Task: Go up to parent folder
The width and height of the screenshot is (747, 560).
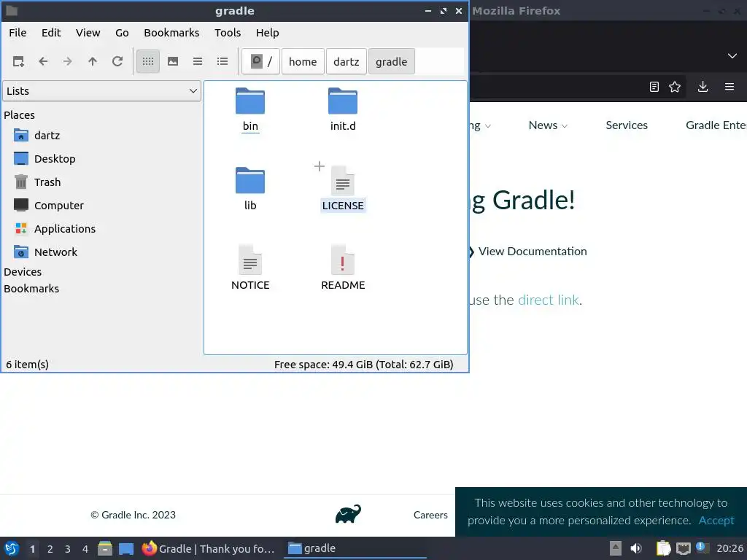Action: (x=93, y=61)
